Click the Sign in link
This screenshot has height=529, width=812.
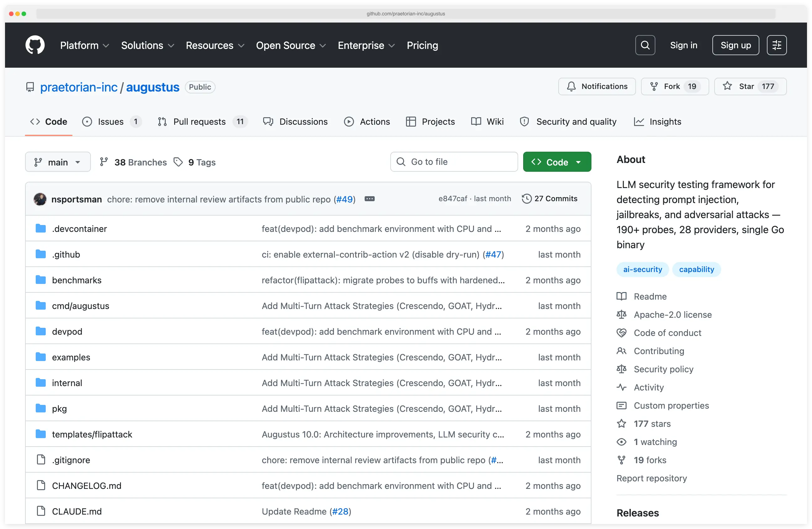tap(683, 45)
